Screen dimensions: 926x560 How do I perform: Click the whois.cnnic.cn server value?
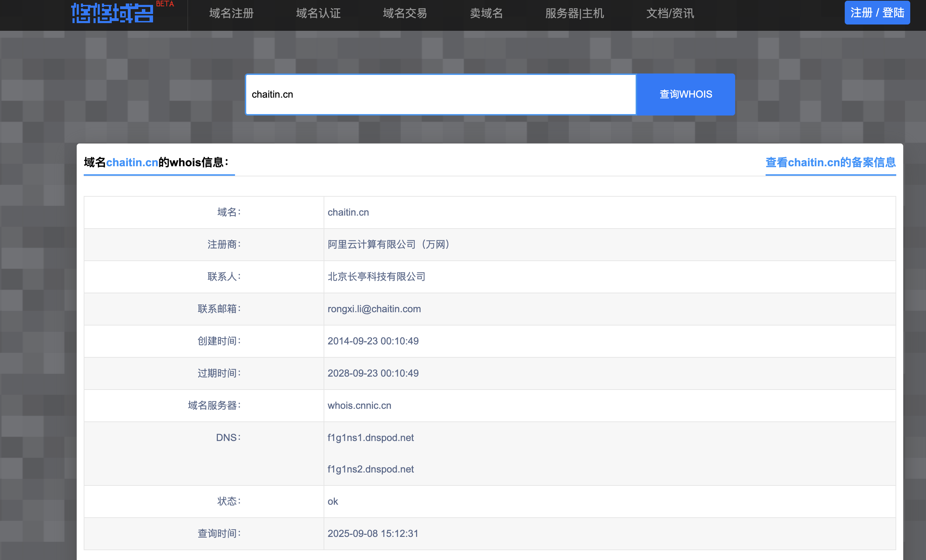pyautogui.click(x=359, y=405)
